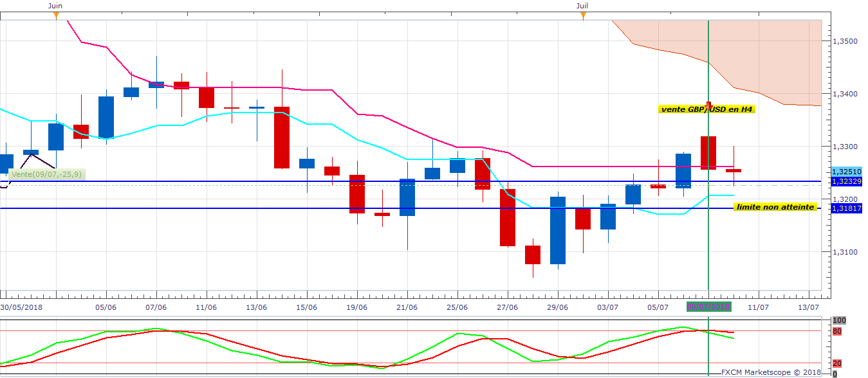This screenshot has height=378, width=868.
Task: Click the 25/06 date axis label
Action: pos(457,307)
